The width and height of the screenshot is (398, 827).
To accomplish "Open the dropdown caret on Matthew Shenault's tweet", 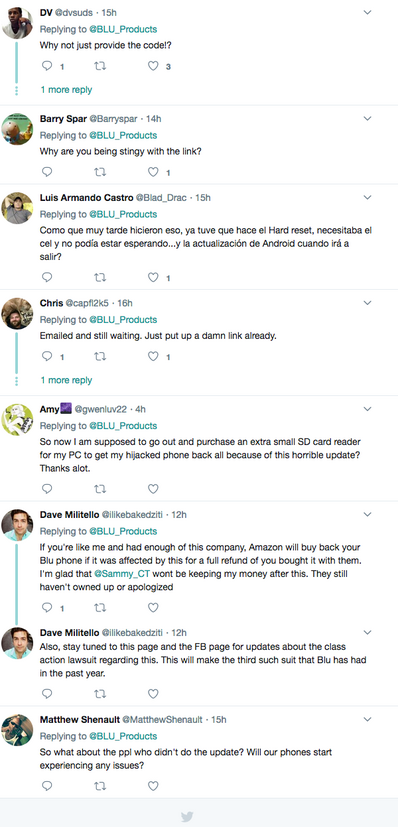I will (368, 719).
